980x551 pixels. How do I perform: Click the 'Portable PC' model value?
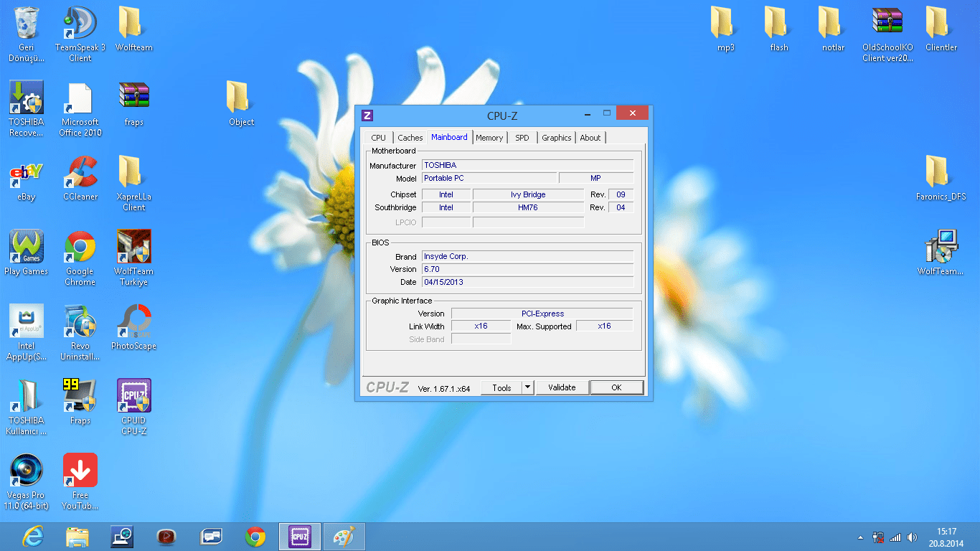[489, 178]
